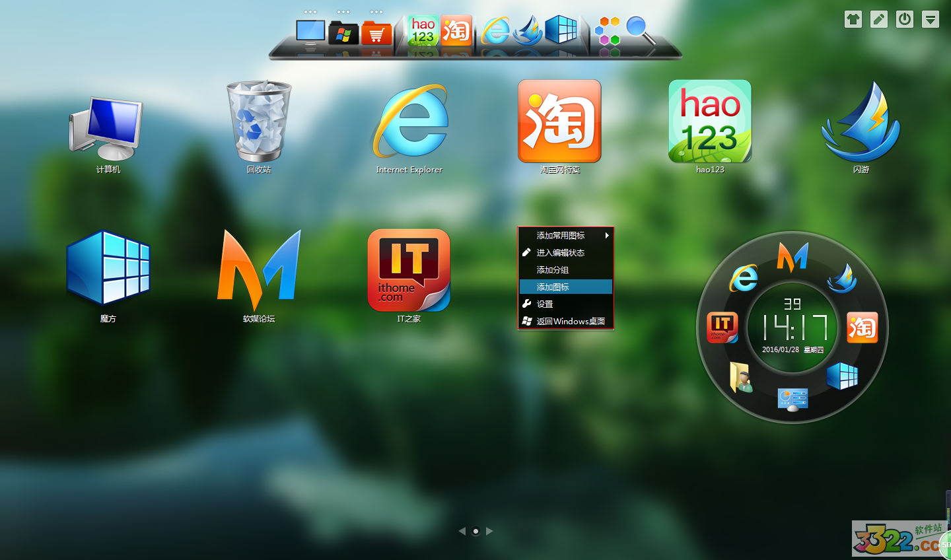Open the colorful hexagons icon in the top dock
The height and width of the screenshot is (560, 951).
[608, 31]
